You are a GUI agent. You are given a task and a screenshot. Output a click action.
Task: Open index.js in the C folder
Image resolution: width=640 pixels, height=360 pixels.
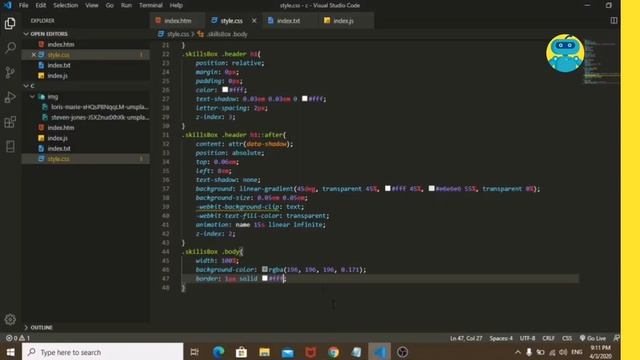tap(58, 138)
